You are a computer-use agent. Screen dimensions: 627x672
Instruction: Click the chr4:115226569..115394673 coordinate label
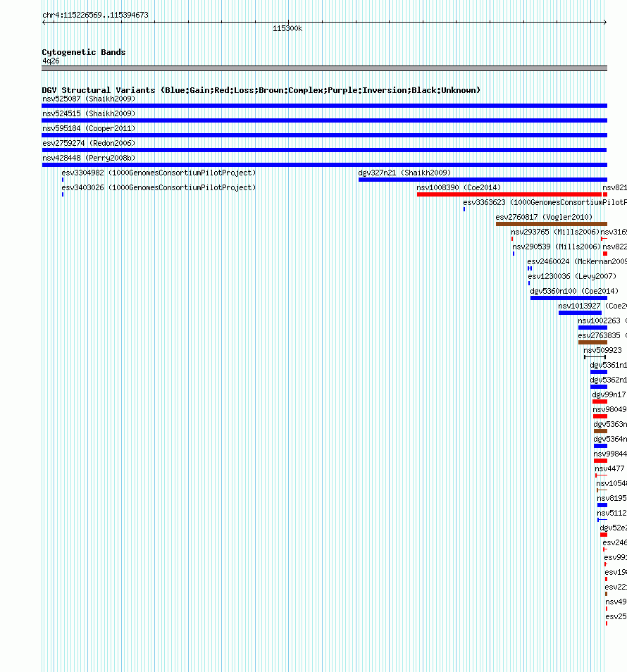click(x=95, y=15)
